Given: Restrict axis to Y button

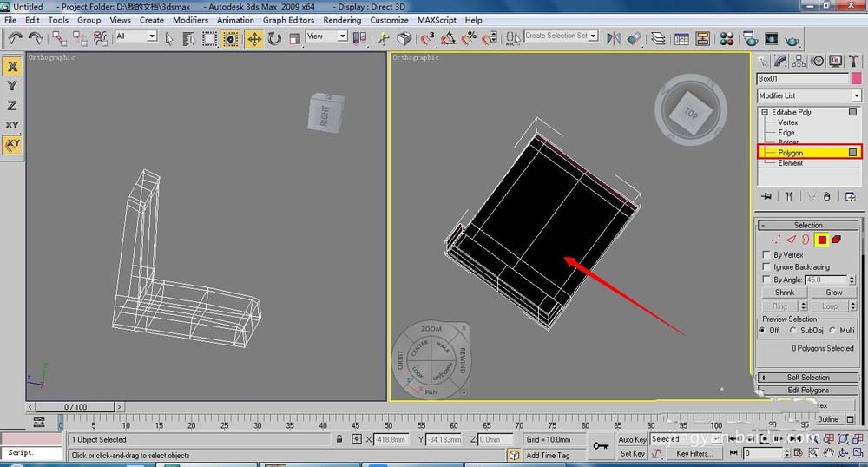Looking at the screenshot, I should point(12,86).
